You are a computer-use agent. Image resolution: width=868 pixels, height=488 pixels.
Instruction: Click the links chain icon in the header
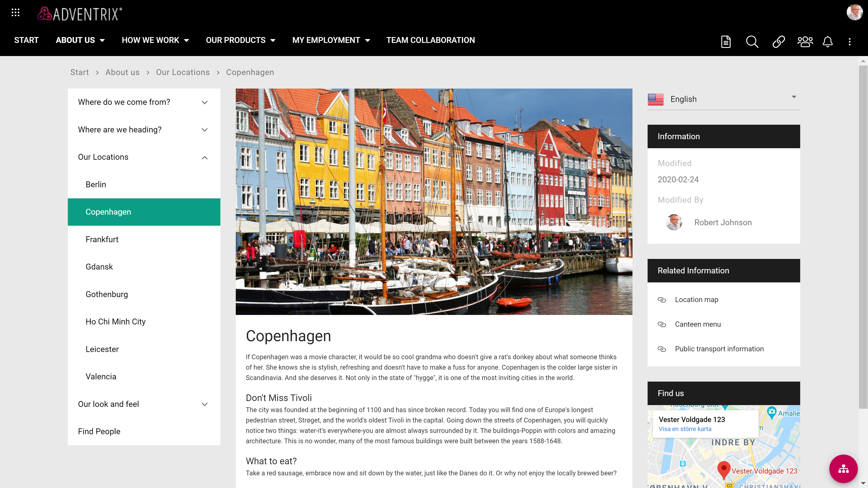pos(778,42)
